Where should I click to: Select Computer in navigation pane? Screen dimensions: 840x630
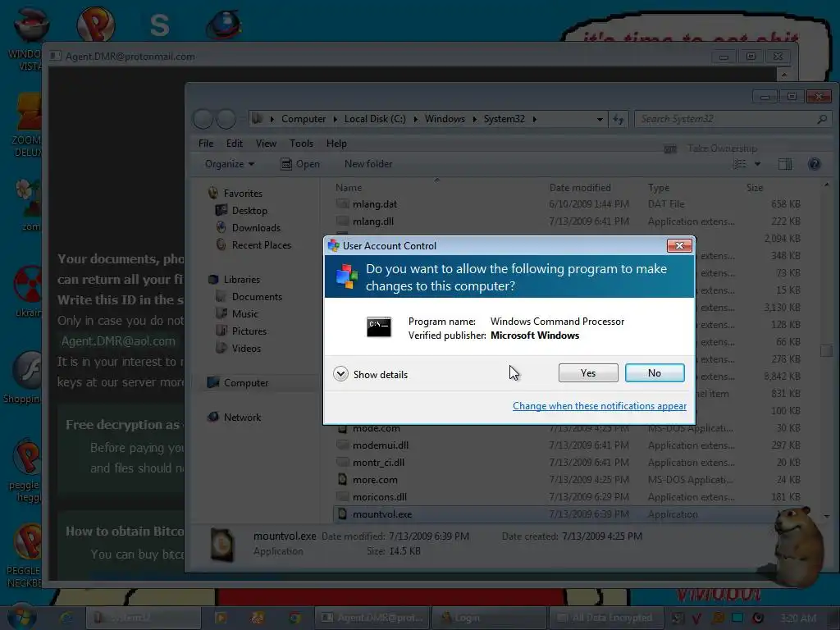click(246, 383)
